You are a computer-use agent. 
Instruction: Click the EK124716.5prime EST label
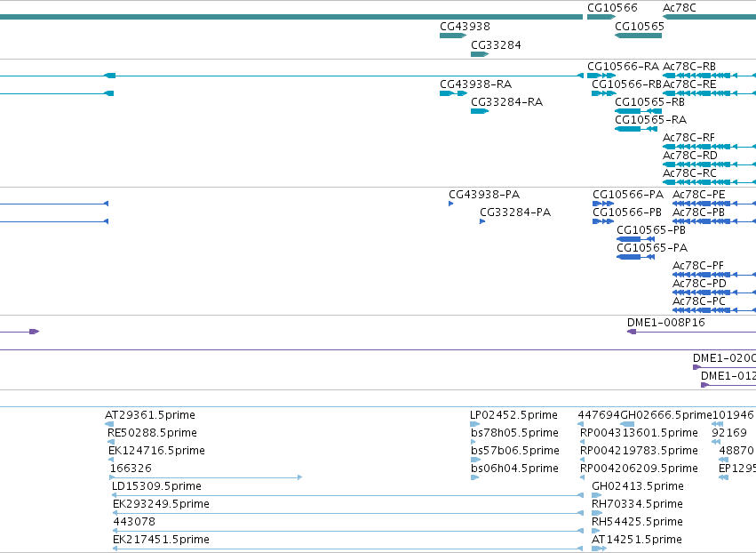coord(156,451)
